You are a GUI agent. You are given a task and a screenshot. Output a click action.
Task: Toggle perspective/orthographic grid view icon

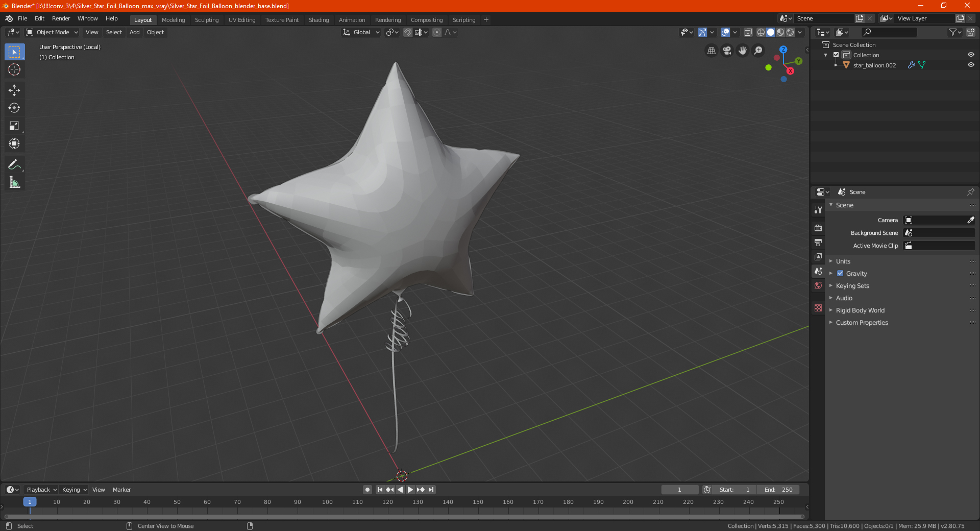pyautogui.click(x=711, y=51)
